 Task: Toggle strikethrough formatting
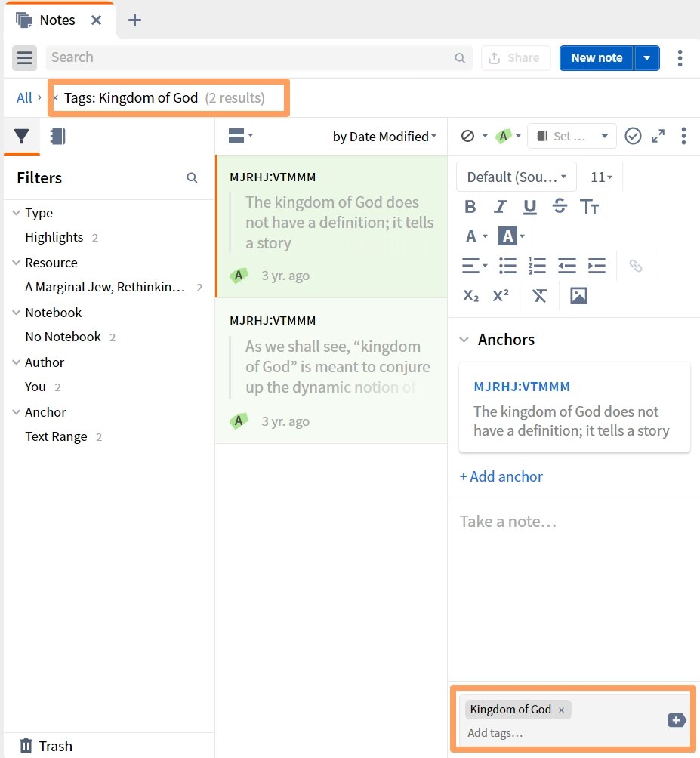[x=560, y=206]
